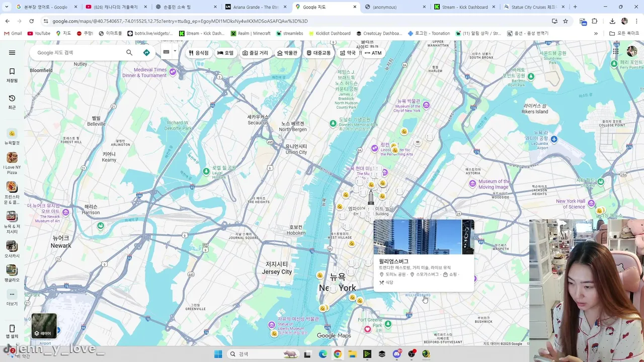Toggle the 레이어 layers thumbnail
Image resolution: width=644 pixels, height=362 pixels.
(x=44, y=326)
